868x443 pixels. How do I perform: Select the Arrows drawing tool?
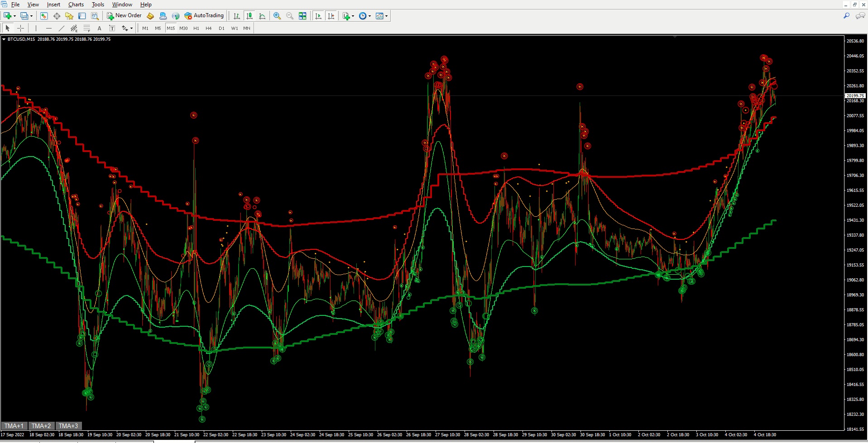coord(125,28)
